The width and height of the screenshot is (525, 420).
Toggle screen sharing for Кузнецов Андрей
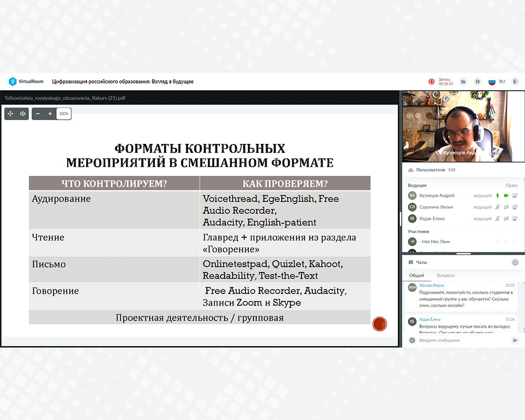pyautogui.click(x=515, y=196)
